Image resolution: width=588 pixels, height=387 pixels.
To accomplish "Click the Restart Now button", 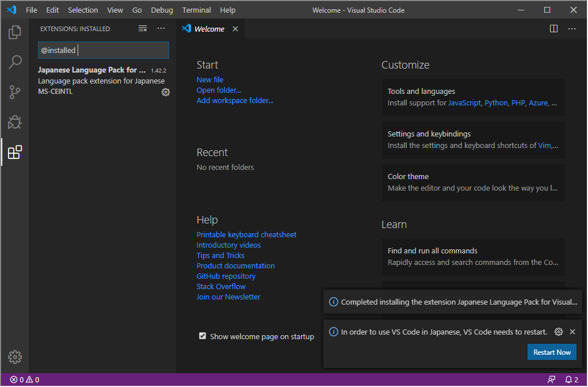I will [552, 352].
